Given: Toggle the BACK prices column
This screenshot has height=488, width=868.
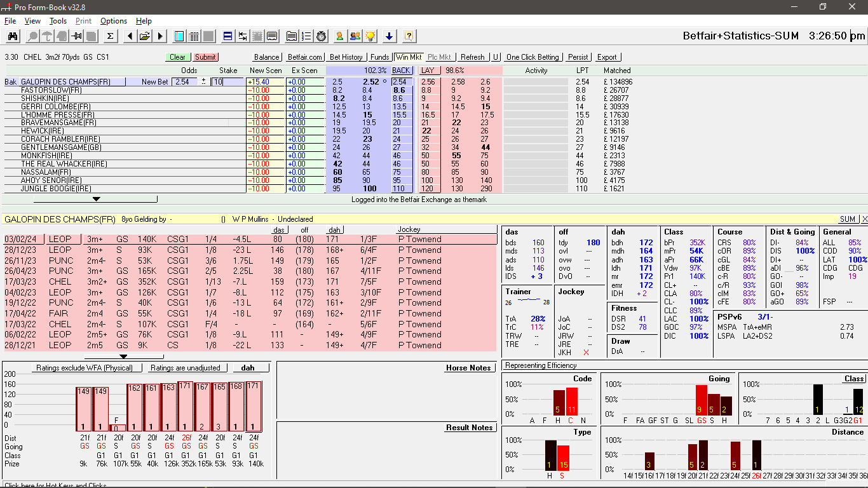Looking at the screenshot, I should pos(400,70).
